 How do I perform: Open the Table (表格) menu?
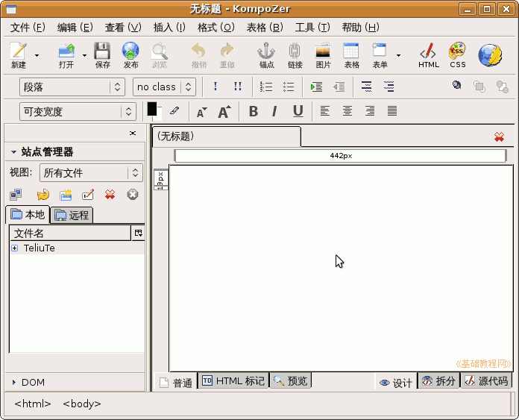coord(265,28)
